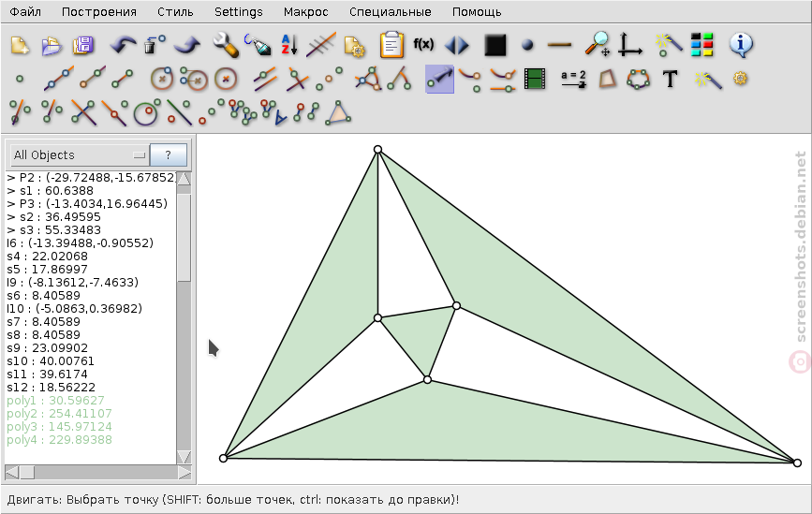Viewport: 812px width, 514px height.
Task: Click the hide objects crossed-lines icon
Action: pyautogui.click(x=321, y=46)
